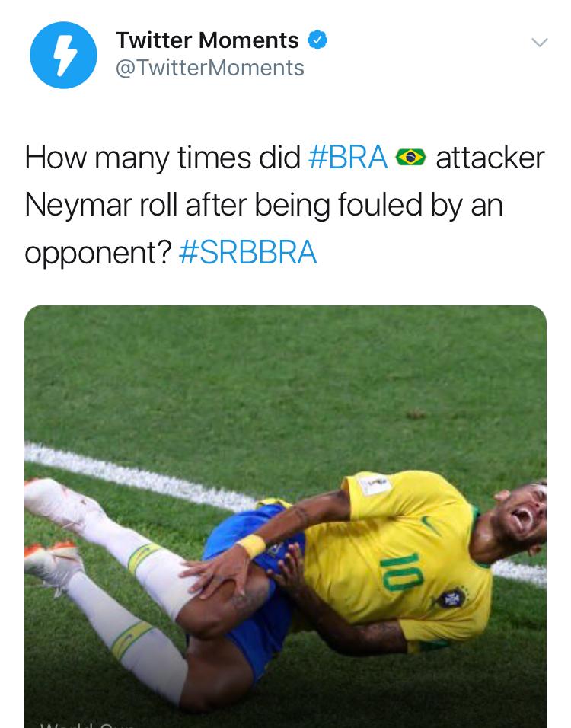Open the #SRBBRA hashtag
Image resolution: width=571 pixels, height=728 pixels.
[248, 252]
